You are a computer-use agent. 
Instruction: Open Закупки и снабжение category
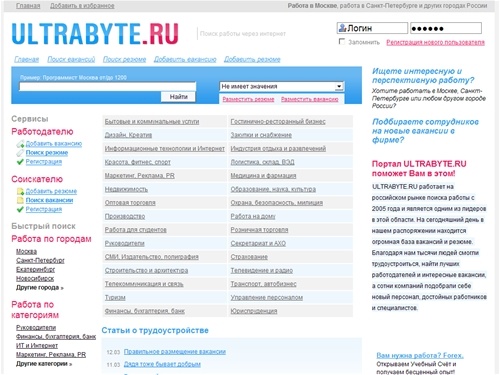coord(261,135)
